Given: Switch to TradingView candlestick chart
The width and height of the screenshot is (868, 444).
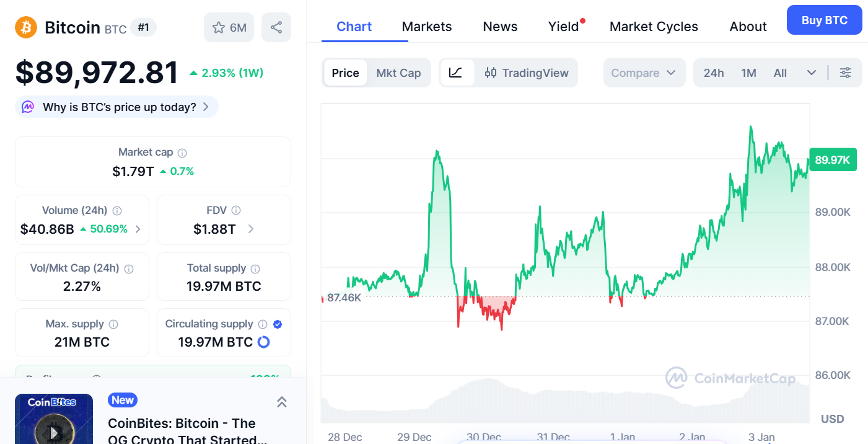Looking at the screenshot, I should point(527,73).
